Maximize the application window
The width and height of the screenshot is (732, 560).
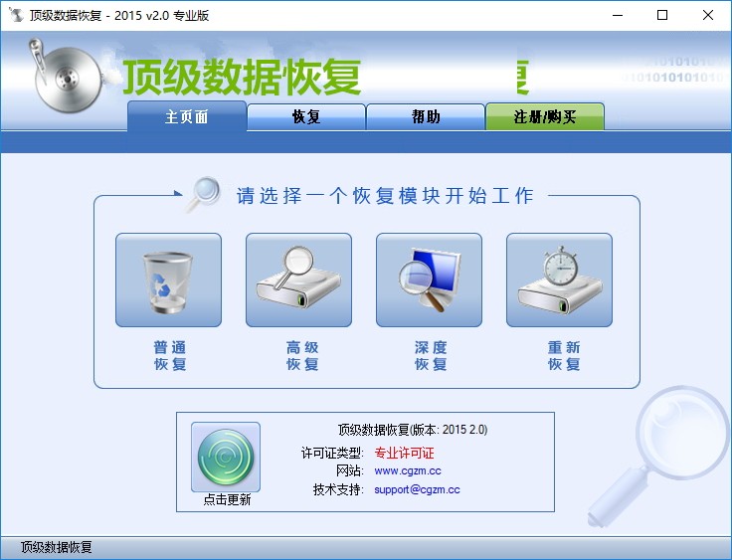pyautogui.click(x=662, y=15)
